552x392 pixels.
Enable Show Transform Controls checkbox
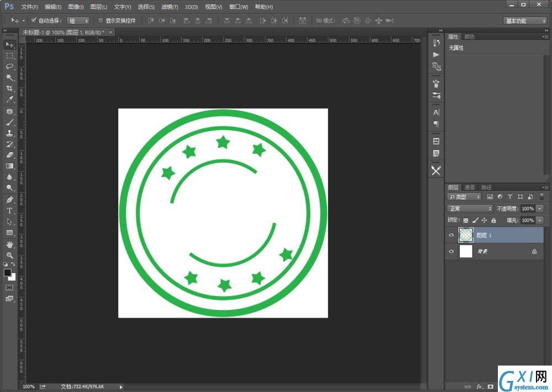100,20
